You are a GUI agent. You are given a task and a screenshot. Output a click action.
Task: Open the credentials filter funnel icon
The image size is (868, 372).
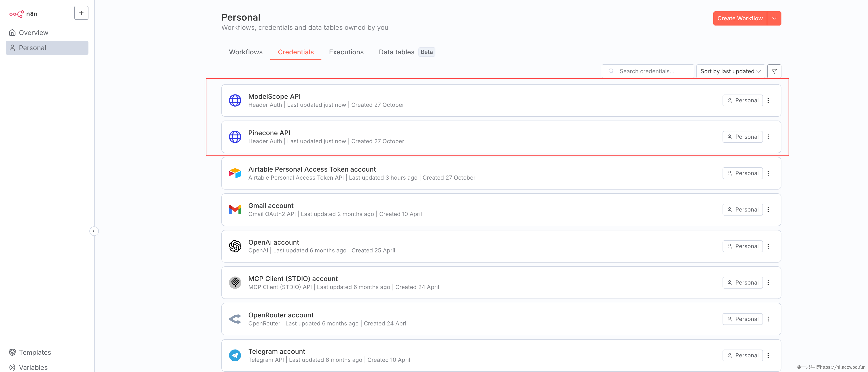pos(774,71)
